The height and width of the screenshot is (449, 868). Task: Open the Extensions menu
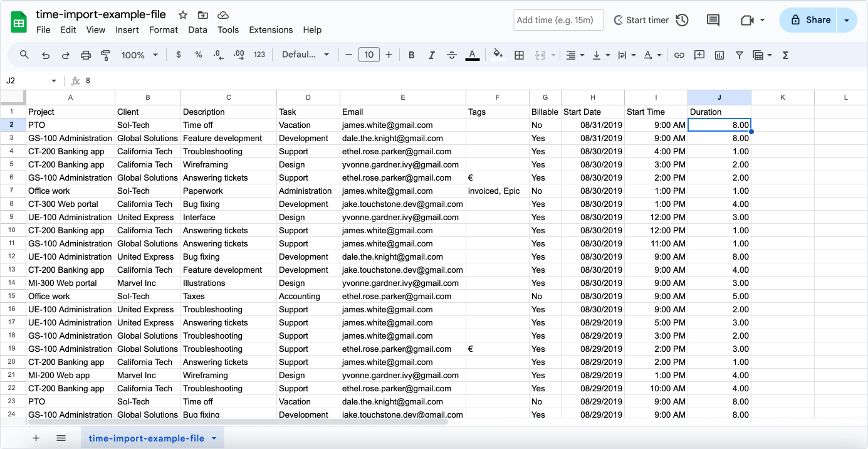[271, 30]
